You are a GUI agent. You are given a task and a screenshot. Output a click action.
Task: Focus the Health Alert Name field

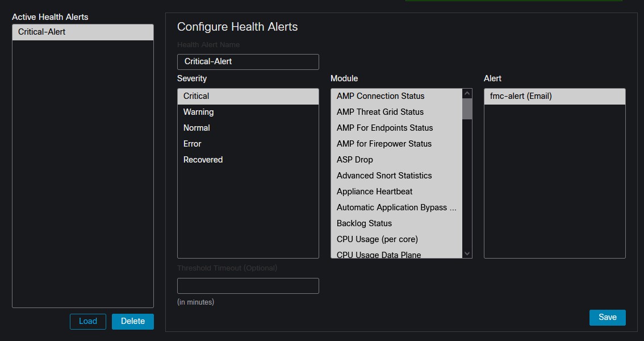pyautogui.click(x=248, y=62)
